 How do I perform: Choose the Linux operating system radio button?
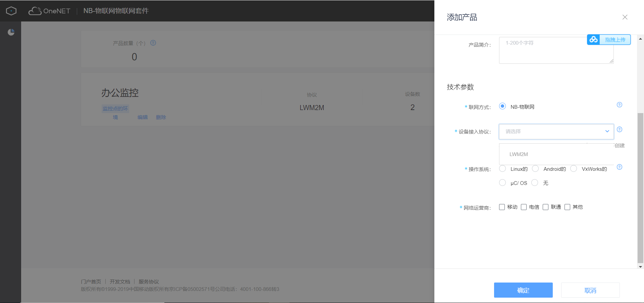pos(502,168)
